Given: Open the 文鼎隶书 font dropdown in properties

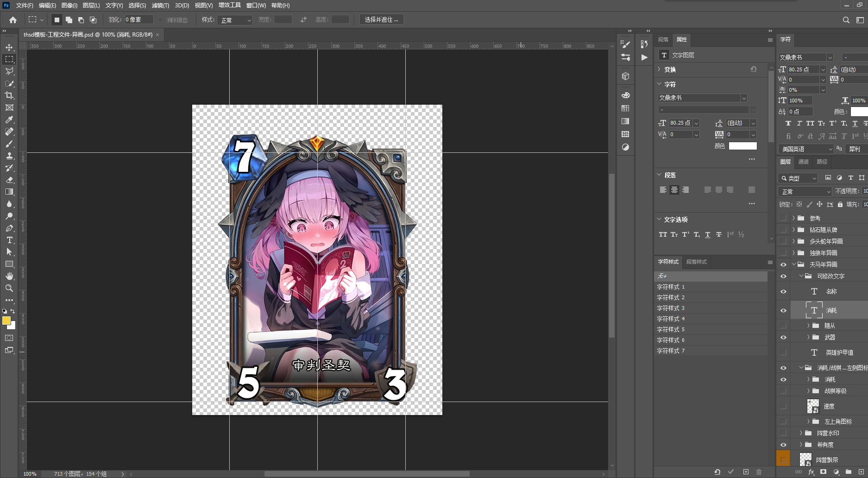Looking at the screenshot, I should tap(743, 98).
